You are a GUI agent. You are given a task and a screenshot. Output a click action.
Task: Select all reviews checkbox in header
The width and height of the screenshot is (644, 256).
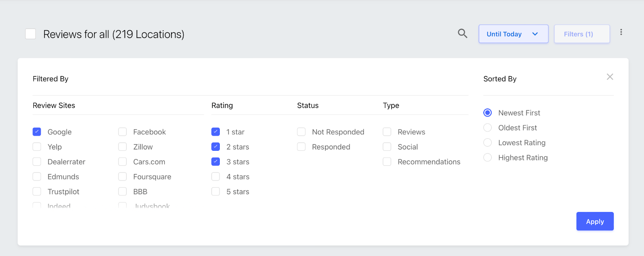point(31,34)
